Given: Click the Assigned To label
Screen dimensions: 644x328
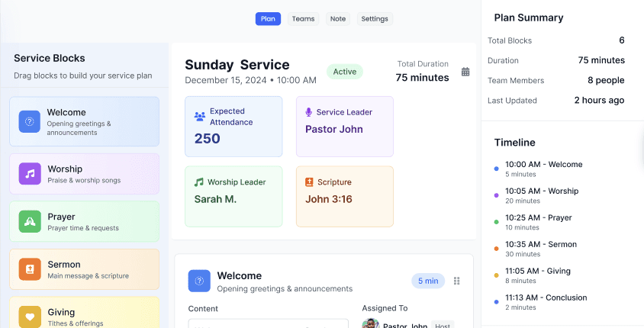Looking at the screenshot, I should (x=385, y=308).
